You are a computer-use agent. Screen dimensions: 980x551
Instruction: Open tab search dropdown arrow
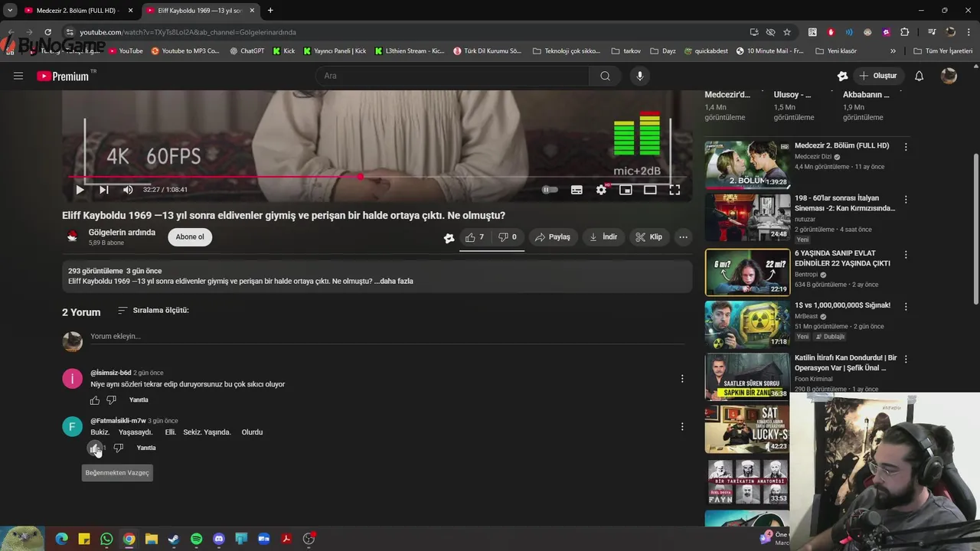click(9, 11)
